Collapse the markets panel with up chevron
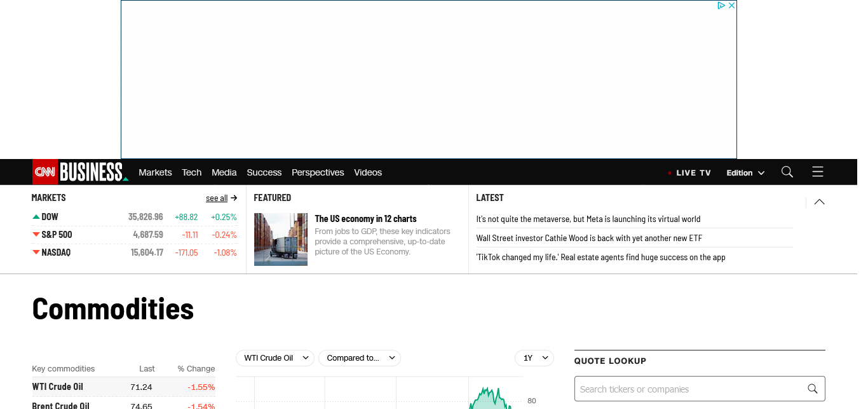Image resolution: width=868 pixels, height=409 pixels. click(x=819, y=202)
